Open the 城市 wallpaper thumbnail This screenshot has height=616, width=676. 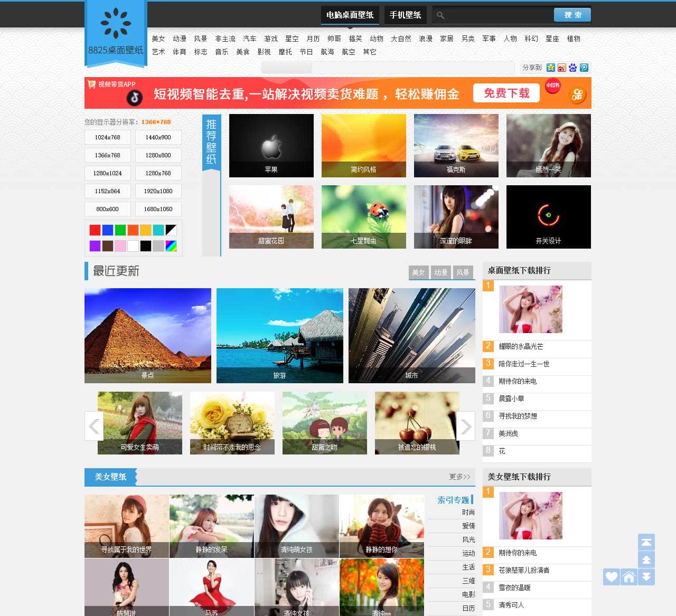(412, 336)
